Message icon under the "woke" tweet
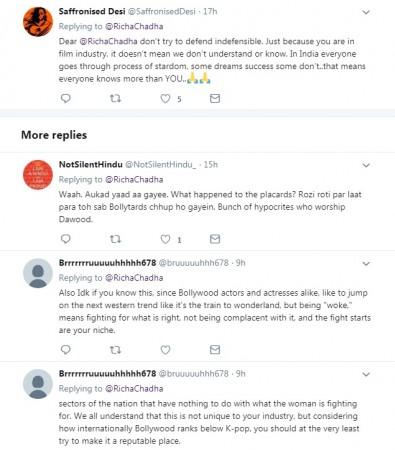 [215, 350]
